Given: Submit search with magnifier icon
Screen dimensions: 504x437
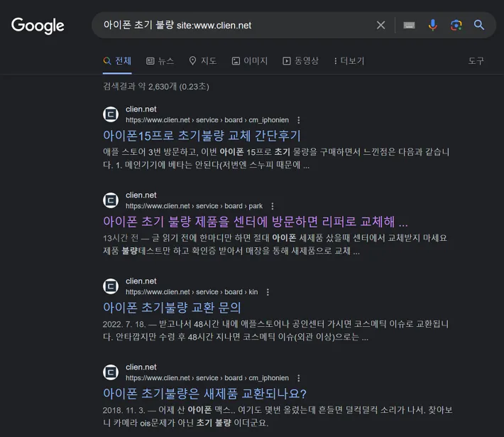Looking at the screenshot, I should point(479,25).
